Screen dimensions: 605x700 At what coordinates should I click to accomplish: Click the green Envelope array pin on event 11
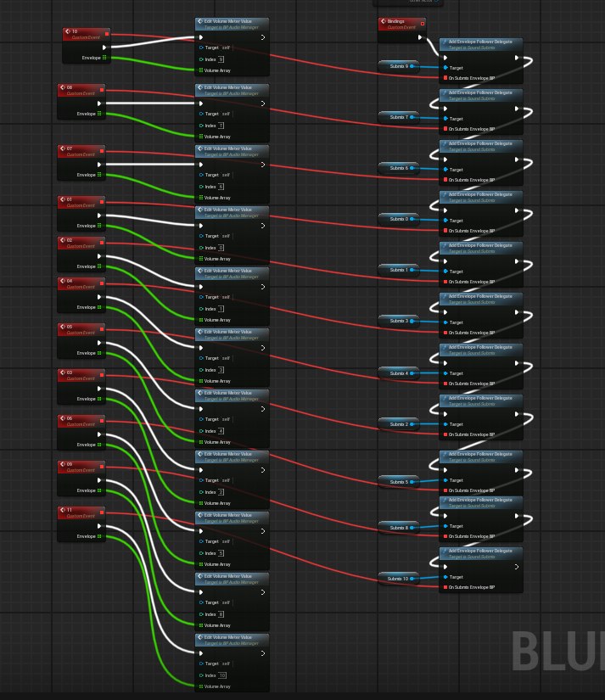(x=99, y=536)
